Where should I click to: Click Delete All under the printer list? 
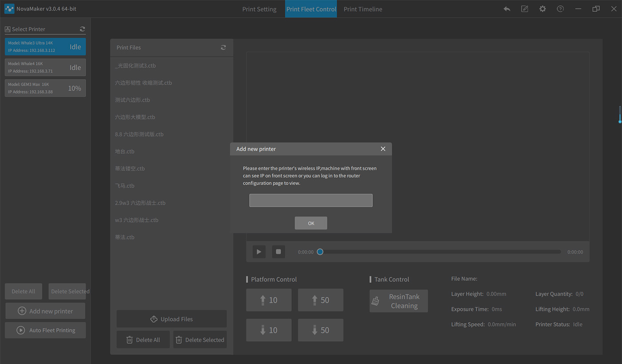(x=23, y=291)
